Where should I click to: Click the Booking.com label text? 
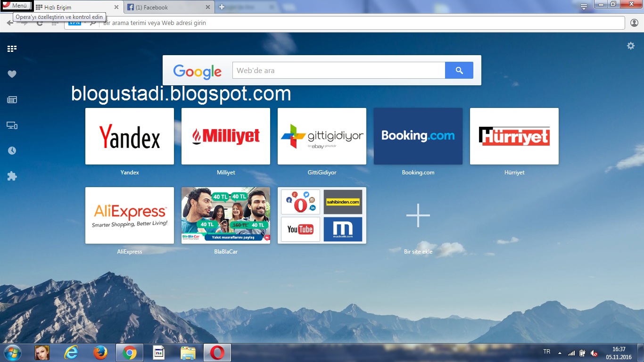(x=418, y=173)
